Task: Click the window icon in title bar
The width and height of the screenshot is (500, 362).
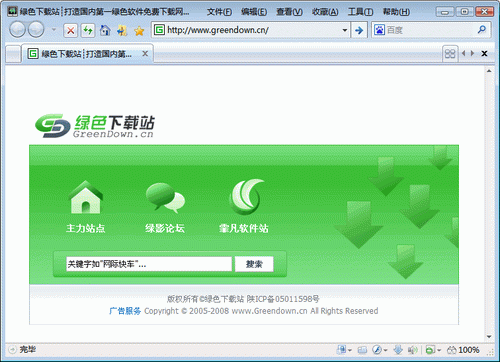Action: (x=12, y=12)
